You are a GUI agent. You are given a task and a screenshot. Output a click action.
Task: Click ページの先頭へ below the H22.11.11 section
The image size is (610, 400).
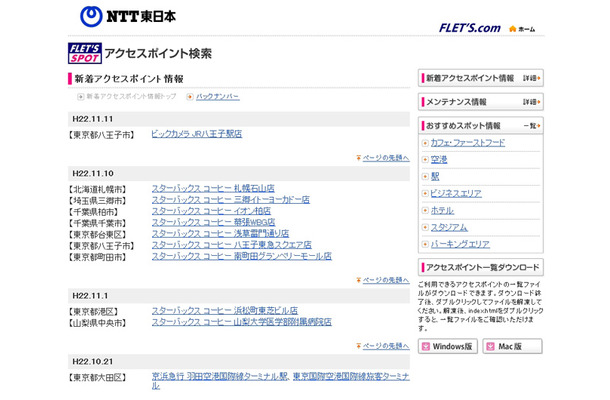point(386,158)
